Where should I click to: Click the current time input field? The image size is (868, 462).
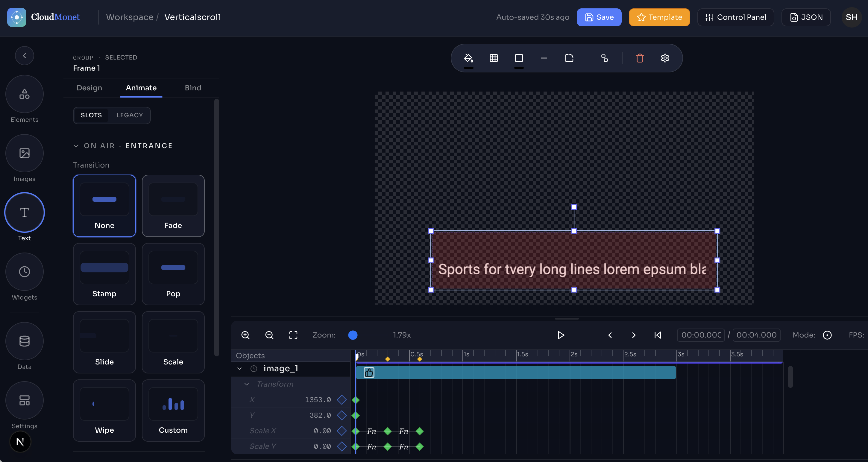701,335
